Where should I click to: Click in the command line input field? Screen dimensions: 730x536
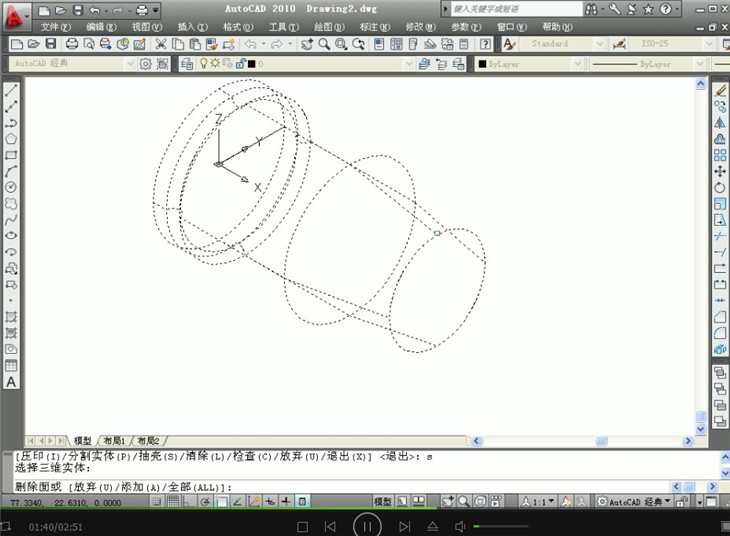342,487
